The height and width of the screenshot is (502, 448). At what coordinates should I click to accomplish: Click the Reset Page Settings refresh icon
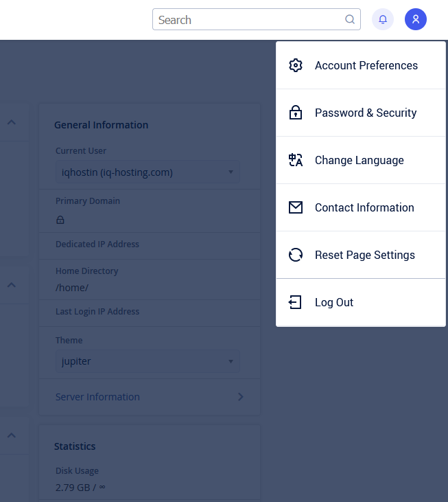(x=296, y=255)
